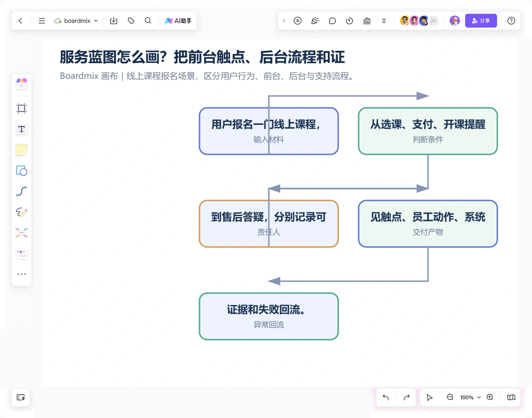532x418 pixels.
Task: Select the mind map tool
Action: tap(21, 233)
